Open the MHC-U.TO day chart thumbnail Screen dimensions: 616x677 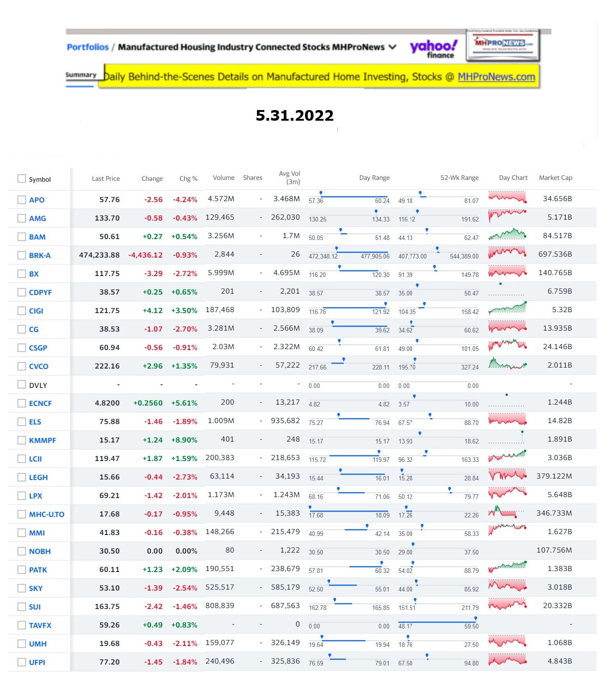[507, 512]
